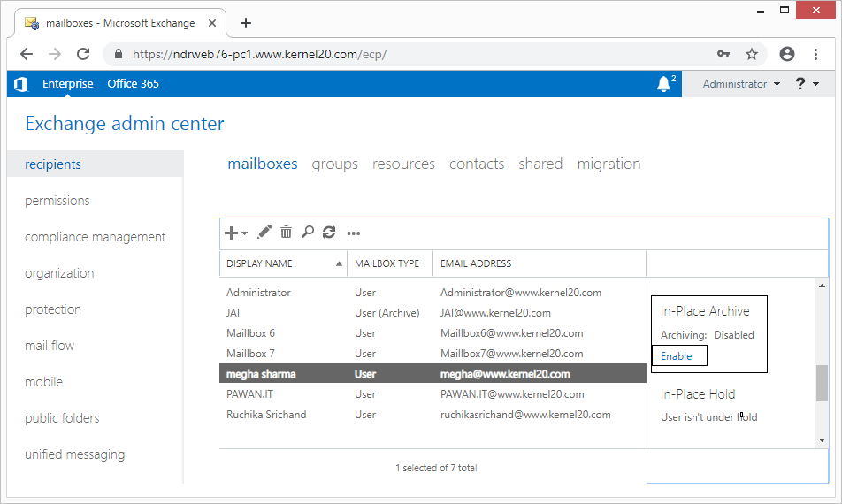Sort by the DISPLAY NAME column header
842x504 pixels.
click(x=284, y=263)
